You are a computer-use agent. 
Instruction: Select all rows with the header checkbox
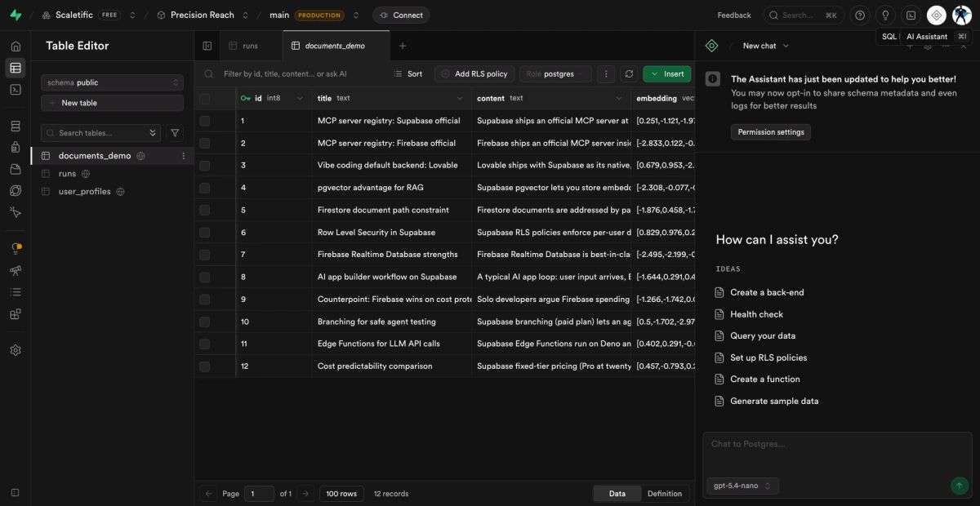point(204,98)
